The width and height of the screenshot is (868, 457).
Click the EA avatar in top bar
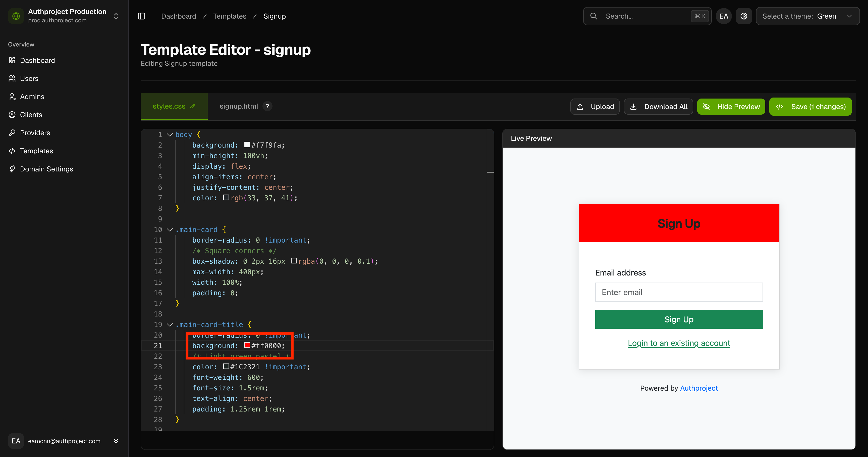(723, 16)
